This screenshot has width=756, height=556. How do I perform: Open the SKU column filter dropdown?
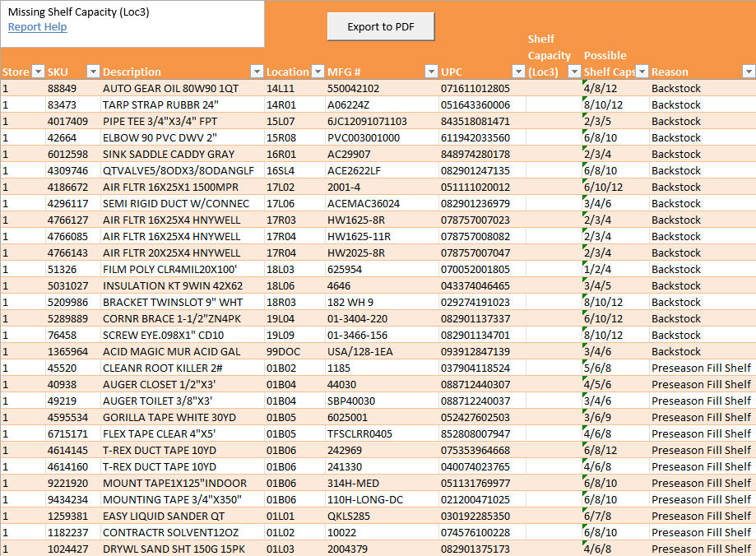93,72
